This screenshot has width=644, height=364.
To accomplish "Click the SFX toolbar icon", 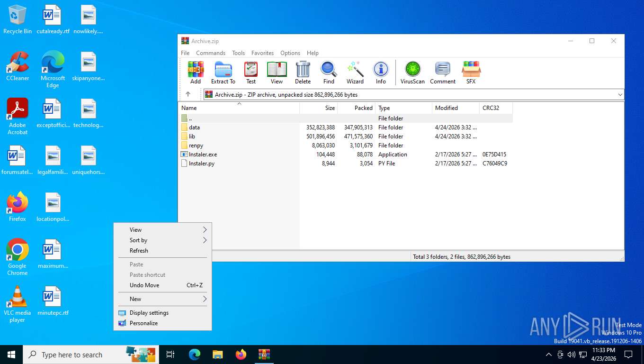I will (x=471, y=73).
